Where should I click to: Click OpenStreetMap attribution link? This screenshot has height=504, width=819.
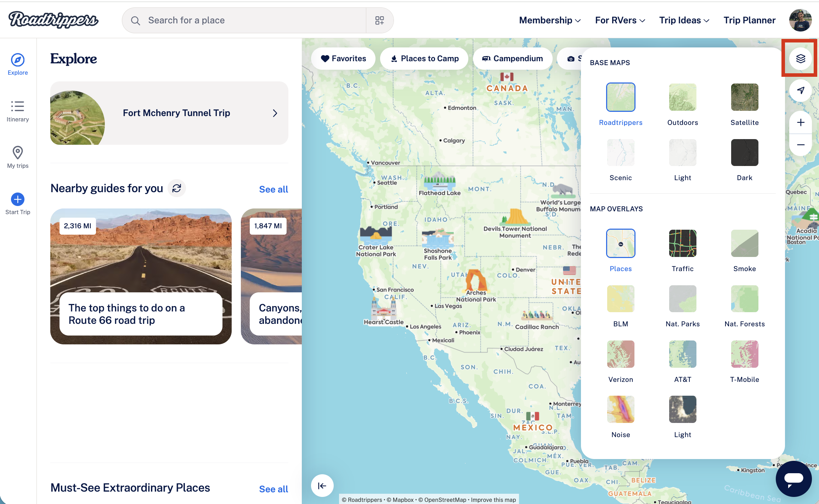(x=442, y=500)
